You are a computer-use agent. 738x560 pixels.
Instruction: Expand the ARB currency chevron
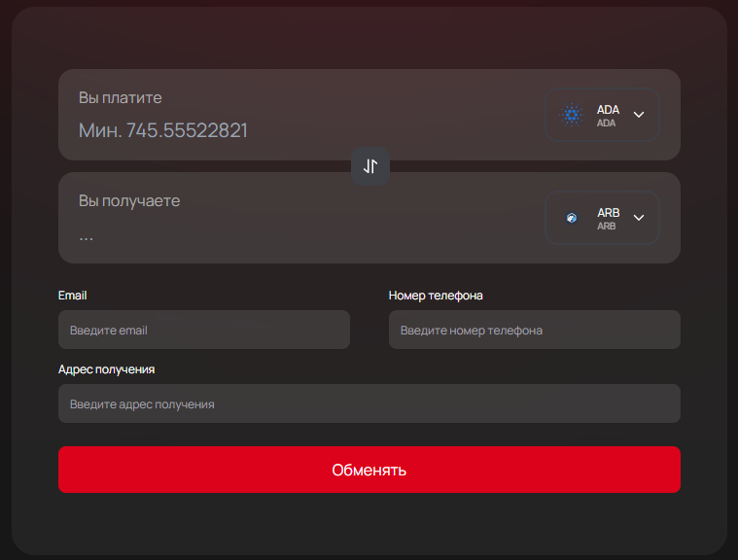[639, 218]
